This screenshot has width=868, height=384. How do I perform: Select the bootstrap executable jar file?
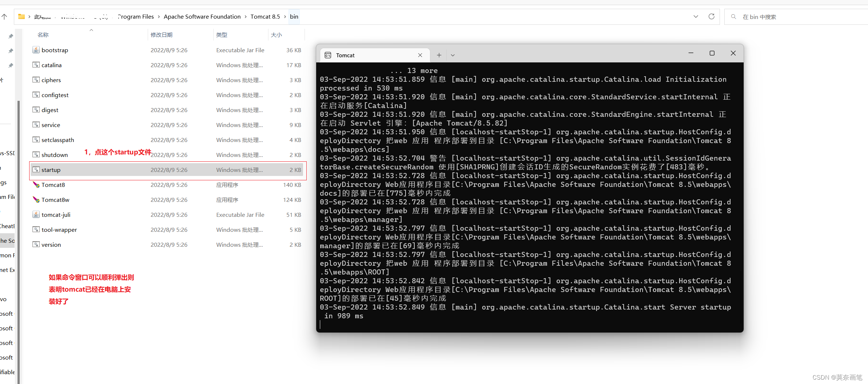pyautogui.click(x=54, y=50)
